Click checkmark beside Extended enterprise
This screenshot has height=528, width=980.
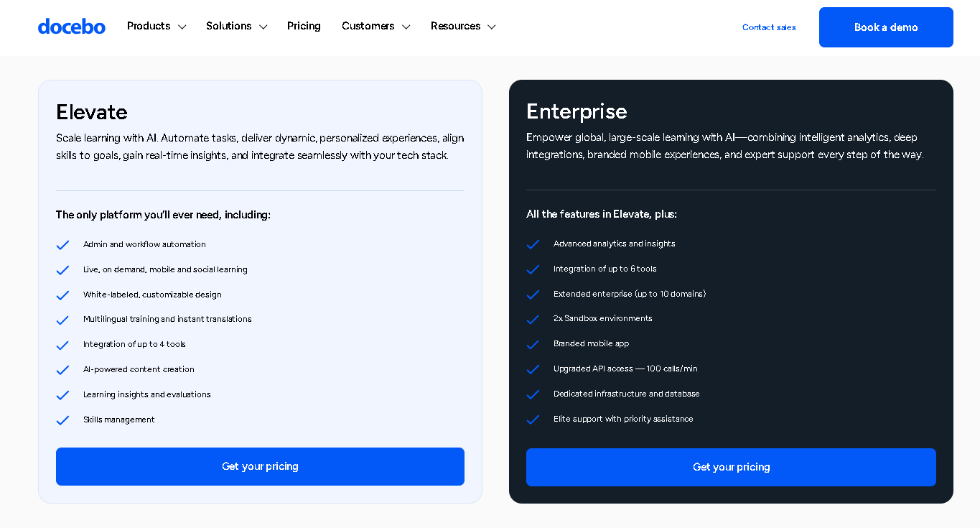[x=533, y=295]
